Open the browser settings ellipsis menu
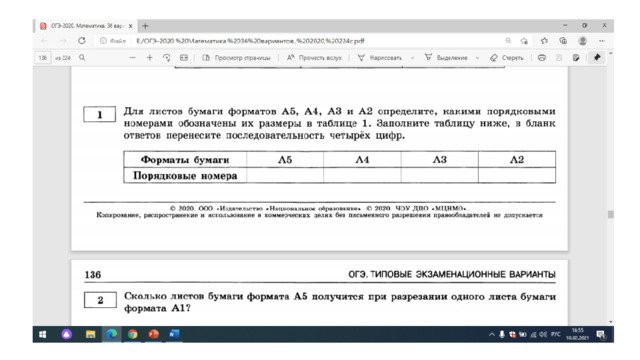 (x=602, y=41)
